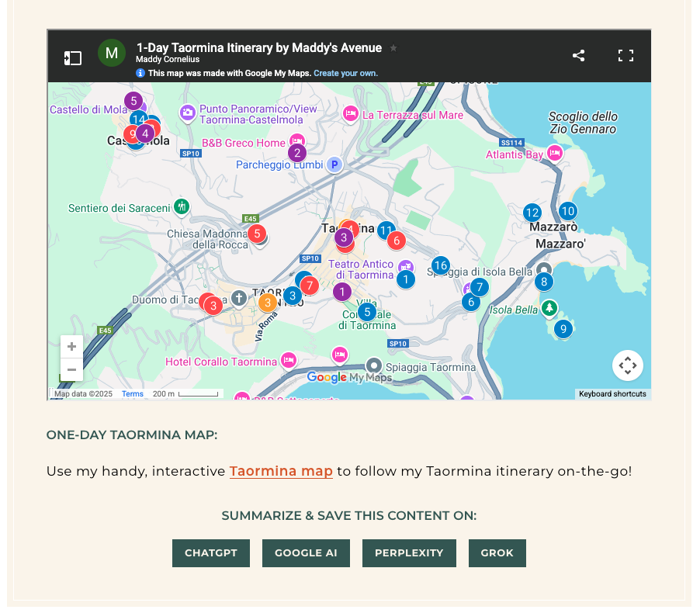Viewport: 700px width, 613px height.
Task: Zoom in on the map
Action: tap(71, 347)
